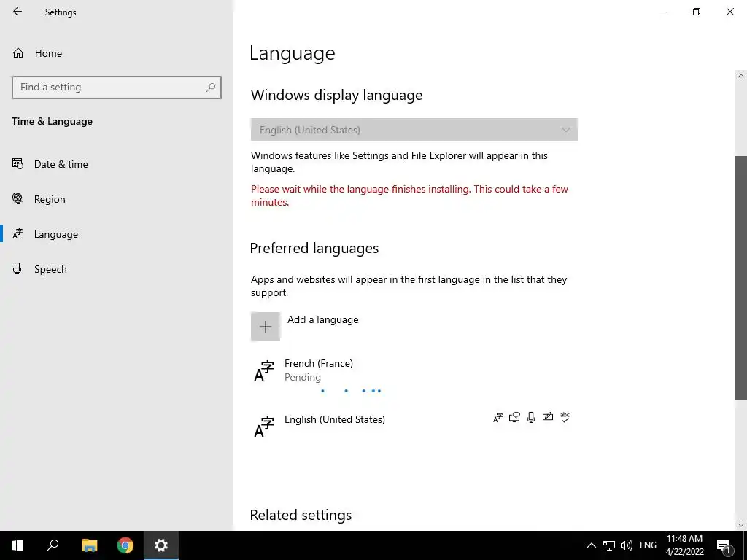
Task: Show hidden system tray icons
Action: pyautogui.click(x=591, y=545)
